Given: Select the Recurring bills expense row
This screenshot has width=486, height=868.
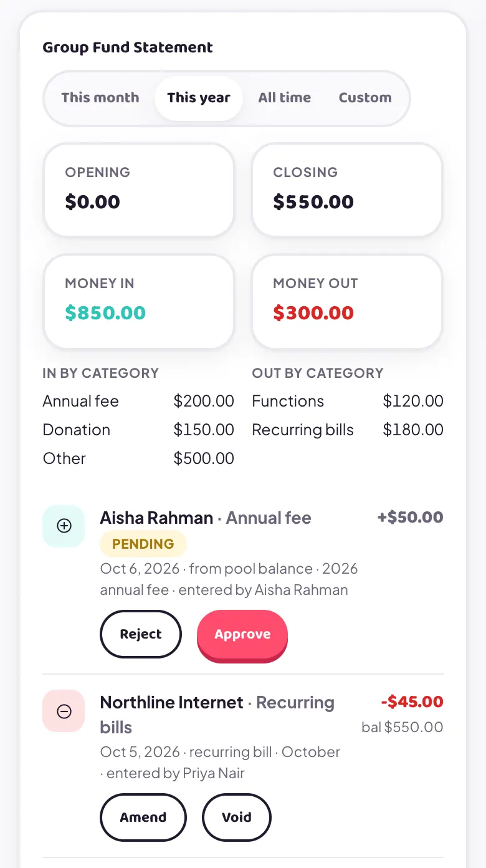Looking at the screenshot, I should click(348, 430).
